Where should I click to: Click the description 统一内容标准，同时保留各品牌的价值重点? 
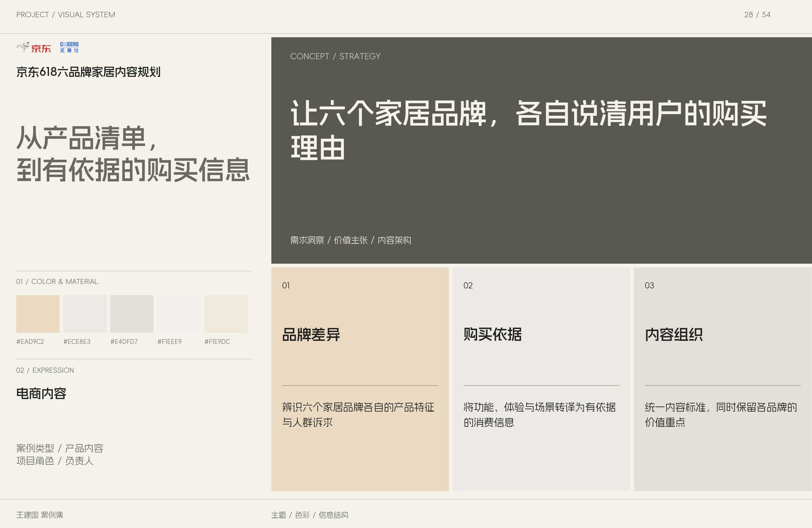click(x=721, y=415)
